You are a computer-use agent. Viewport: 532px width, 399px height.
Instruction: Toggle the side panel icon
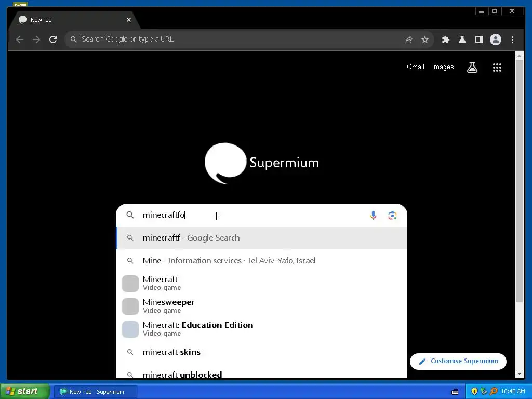pos(478,39)
